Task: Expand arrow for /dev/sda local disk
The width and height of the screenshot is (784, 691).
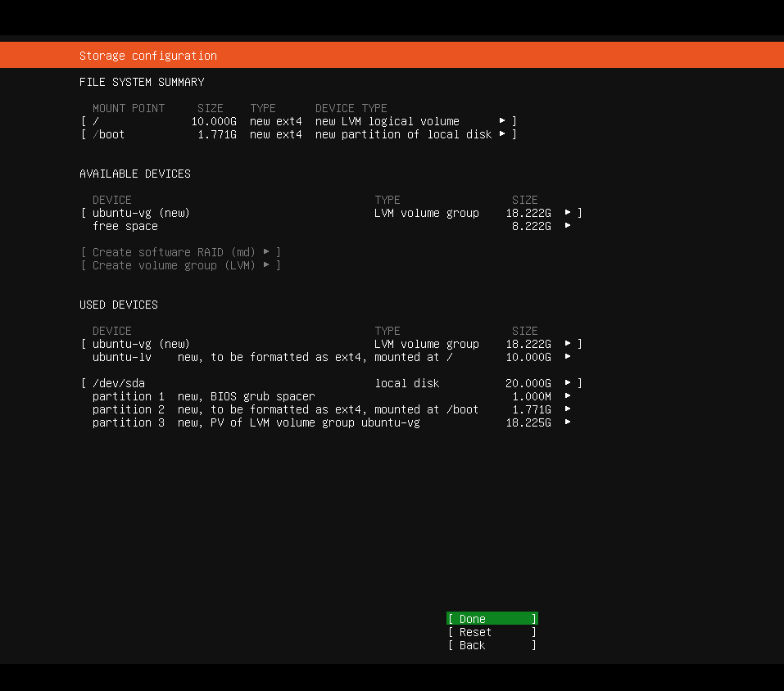Action: pos(568,382)
